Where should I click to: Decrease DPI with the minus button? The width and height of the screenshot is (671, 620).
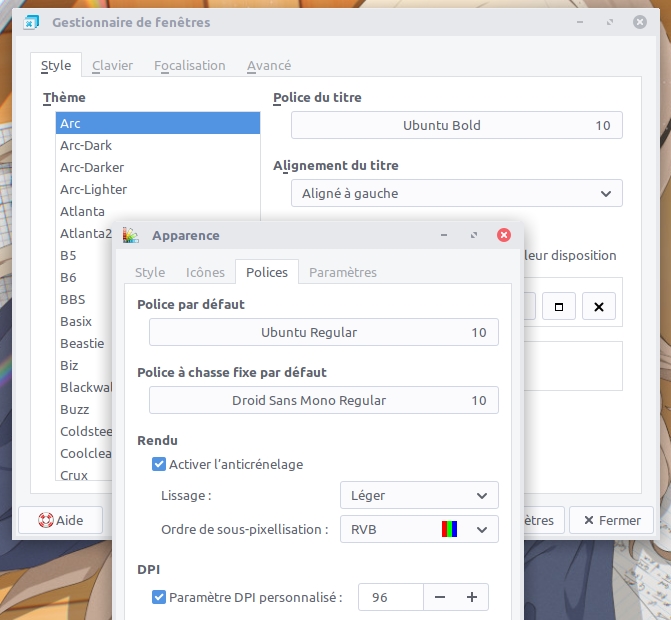(440, 597)
